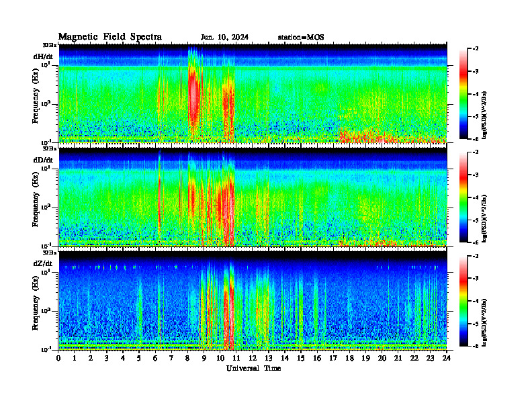Click the dZ/dt panel color scale bar
This screenshot has height=411, width=532.
click(x=463, y=301)
